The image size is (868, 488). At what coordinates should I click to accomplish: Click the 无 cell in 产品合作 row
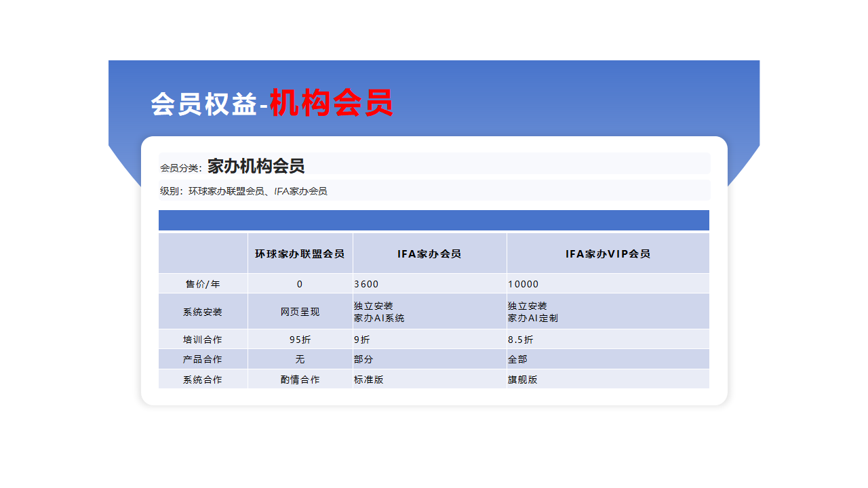pos(300,359)
